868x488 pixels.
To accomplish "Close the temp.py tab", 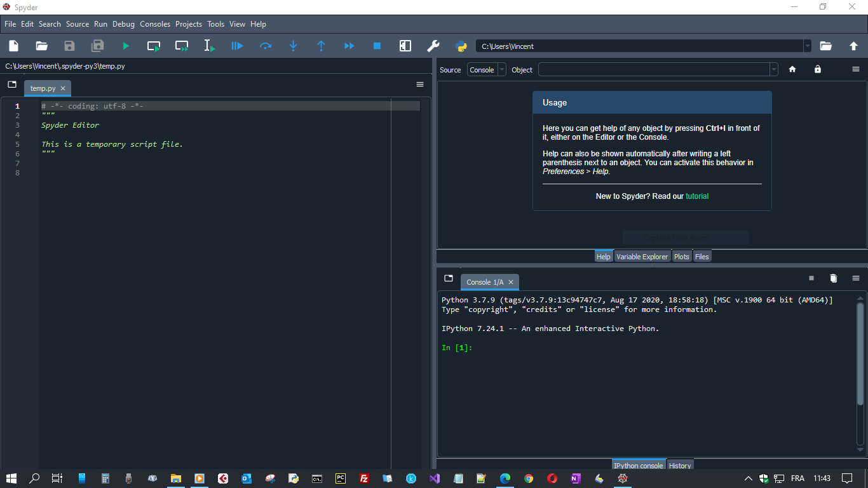I will pos(63,88).
